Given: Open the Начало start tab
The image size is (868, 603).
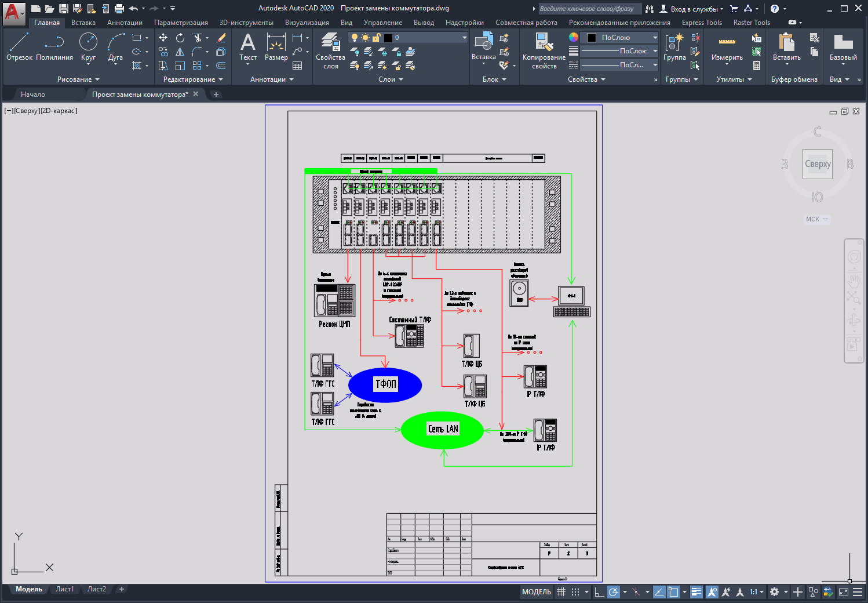Looking at the screenshot, I should click(x=33, y=95).
